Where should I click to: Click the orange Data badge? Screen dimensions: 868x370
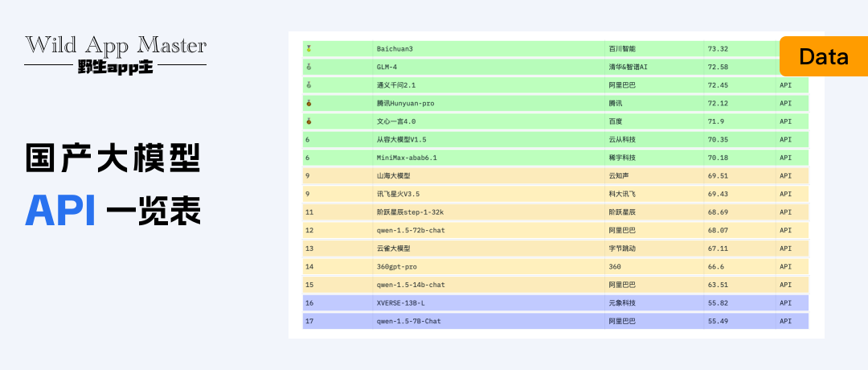824,56
